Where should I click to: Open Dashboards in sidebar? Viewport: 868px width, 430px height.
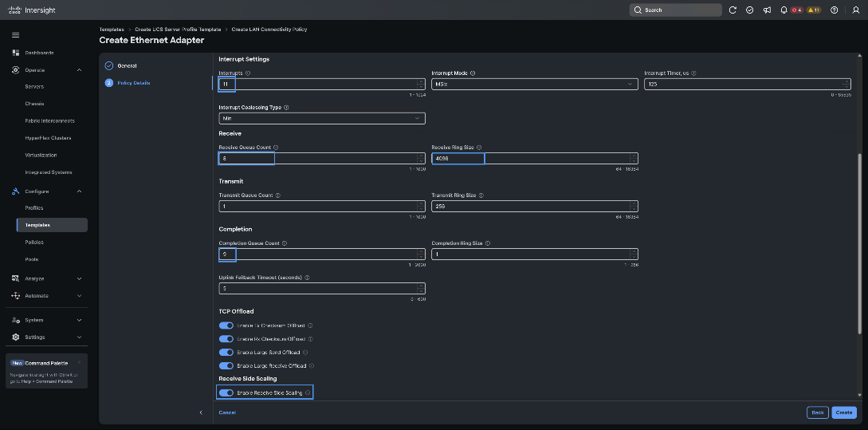tap(39, 53)
